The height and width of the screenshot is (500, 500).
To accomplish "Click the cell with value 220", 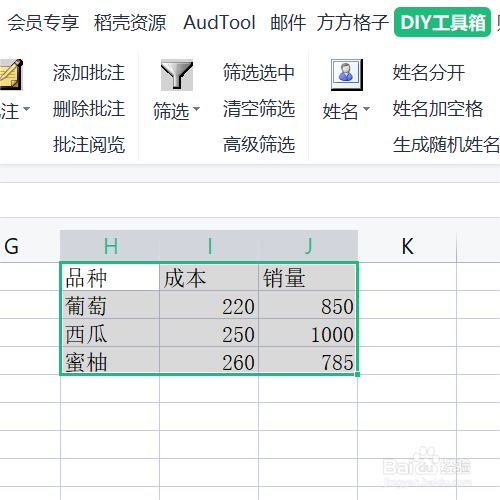I will (x=209, y=305).
